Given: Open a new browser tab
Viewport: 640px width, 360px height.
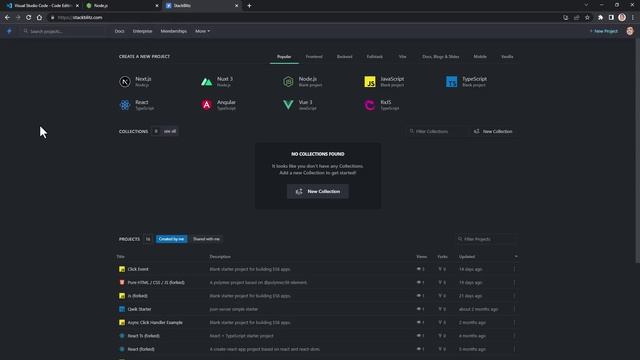Looking at the screenshot, I should coord(249,6).
